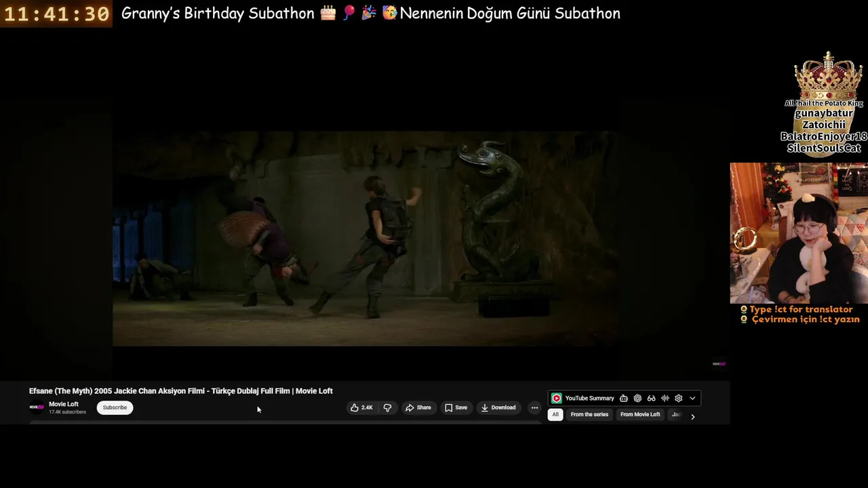Open Movie Loft channel avatar
868x488 pixels.
(x=36, y=407)
